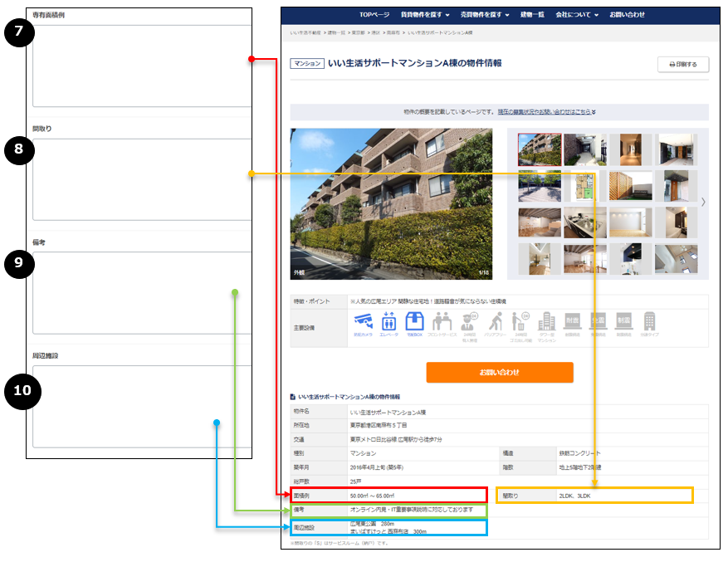Show next thumbnails with the right chevron

(703, 202)
